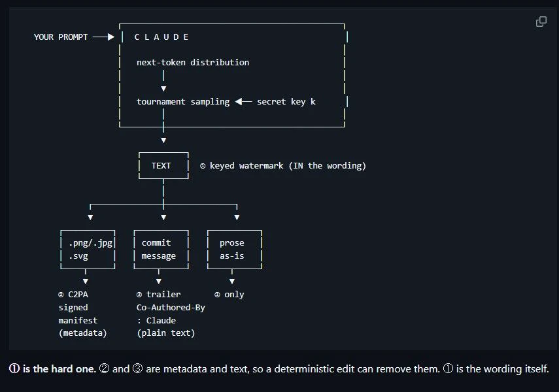This screenshot has height=392, width=559.
Task: Click the '.png/.jpg' line in the box
Action: (x=90, y=243)
